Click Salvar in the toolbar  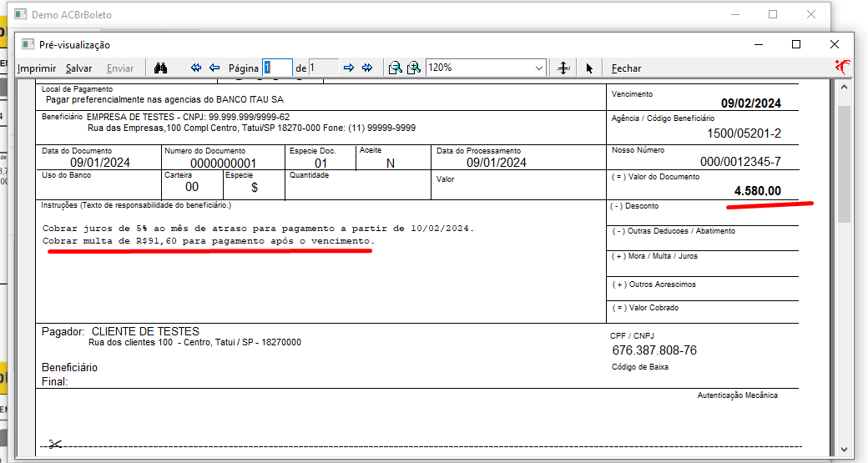(x=78, y=68)
